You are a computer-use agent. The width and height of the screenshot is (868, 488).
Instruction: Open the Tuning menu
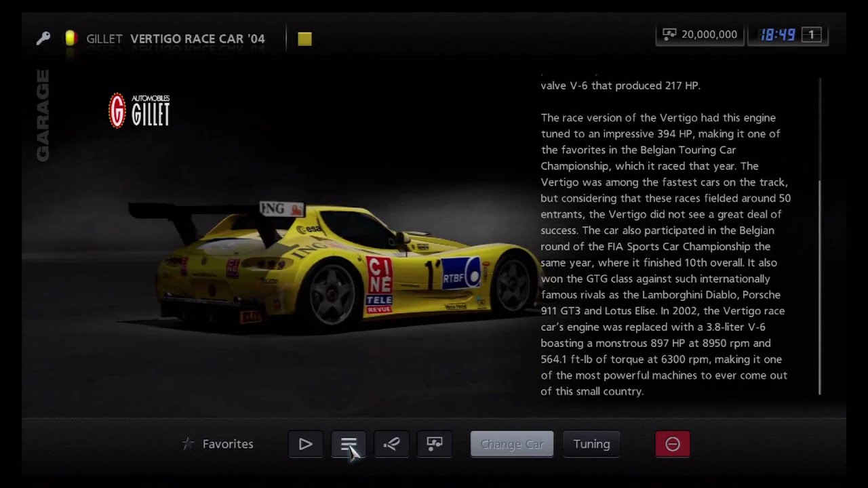pos(591,444)
